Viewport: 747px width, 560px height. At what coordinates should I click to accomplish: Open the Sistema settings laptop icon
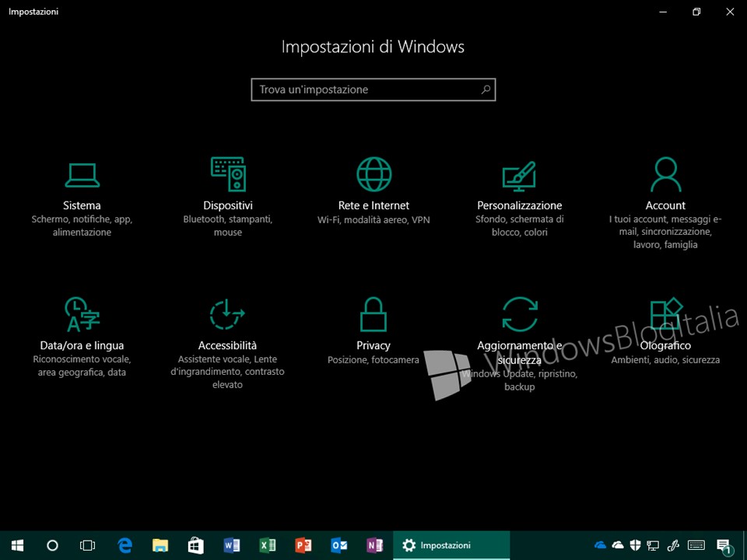click(x=82, y=175)
